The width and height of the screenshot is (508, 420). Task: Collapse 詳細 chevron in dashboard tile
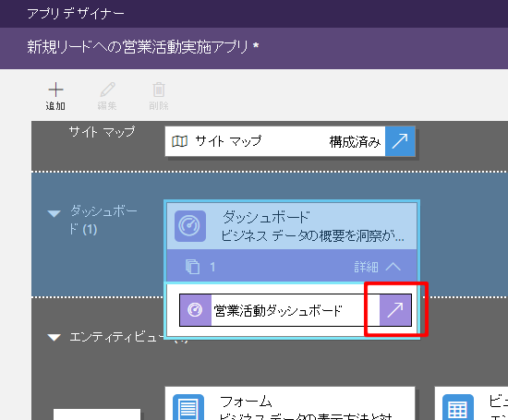tap(393, 267)
